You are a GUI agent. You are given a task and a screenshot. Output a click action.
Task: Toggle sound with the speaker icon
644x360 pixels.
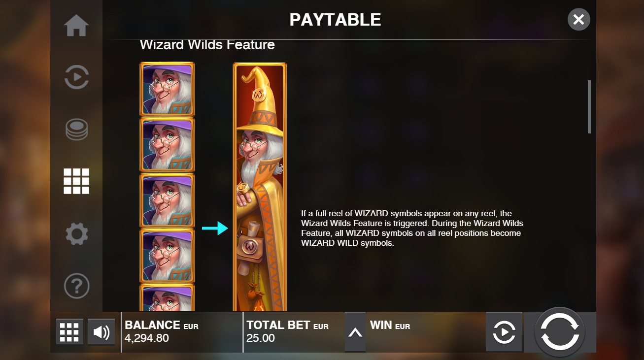[102, 332]
